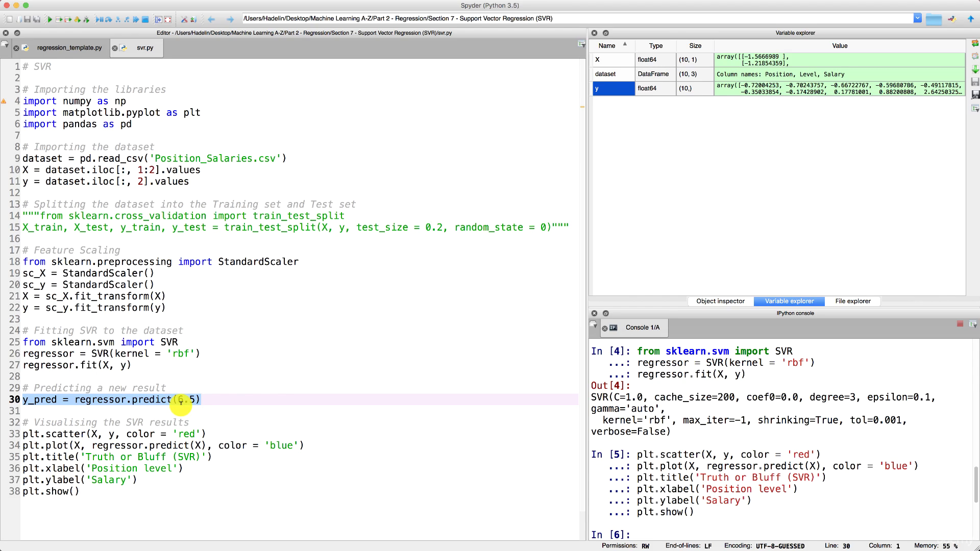Set the console working directory with the Python icon
Screen dimensions: 980x551
click(x=952, y=19)
